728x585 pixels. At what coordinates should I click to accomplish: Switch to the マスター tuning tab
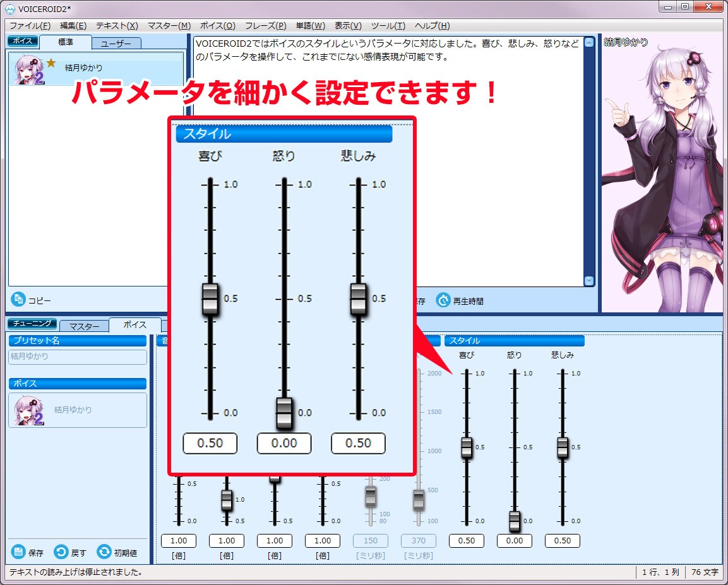pos(85,326)
